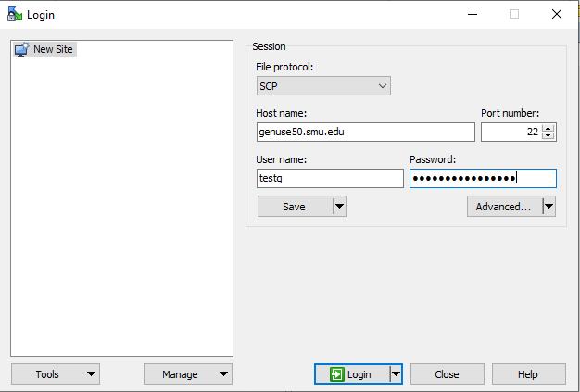
Task: Open the Tools menu button
Action: (x=55, y=374)
